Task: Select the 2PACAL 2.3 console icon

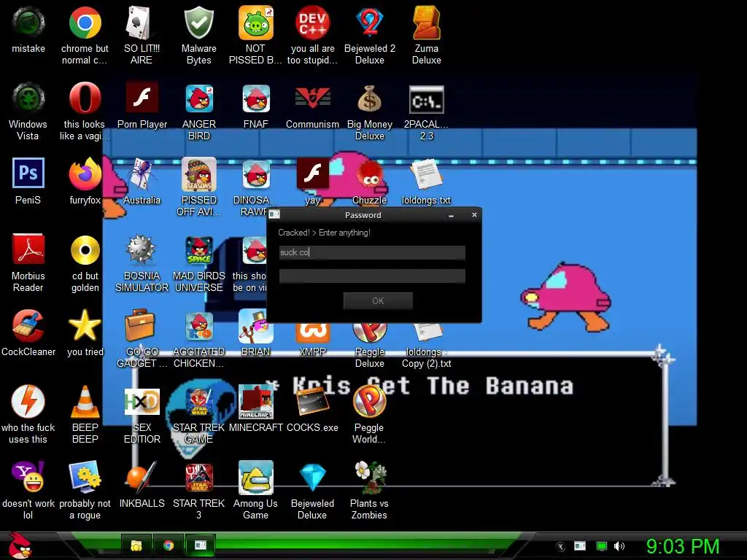Action: pos(426,99)
